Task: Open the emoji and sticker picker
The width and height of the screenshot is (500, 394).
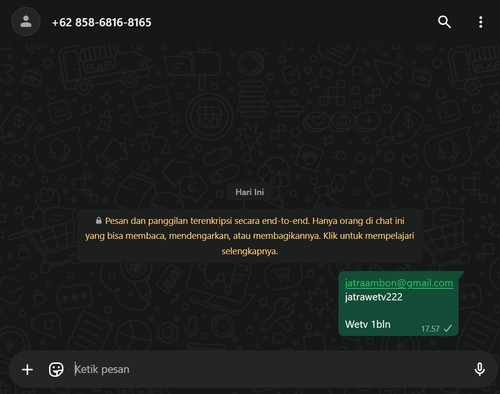Action: pyautogui.click(x=56, y=369)
